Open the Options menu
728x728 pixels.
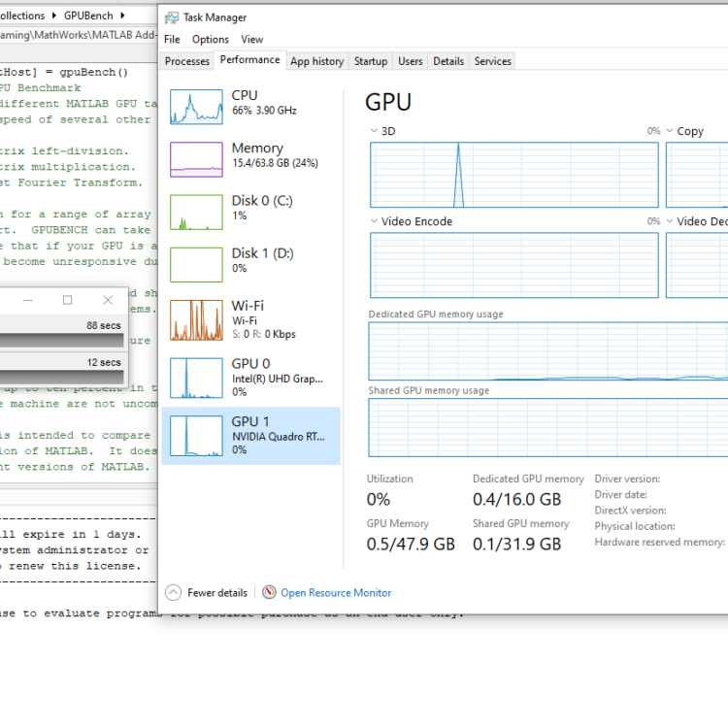210,40
